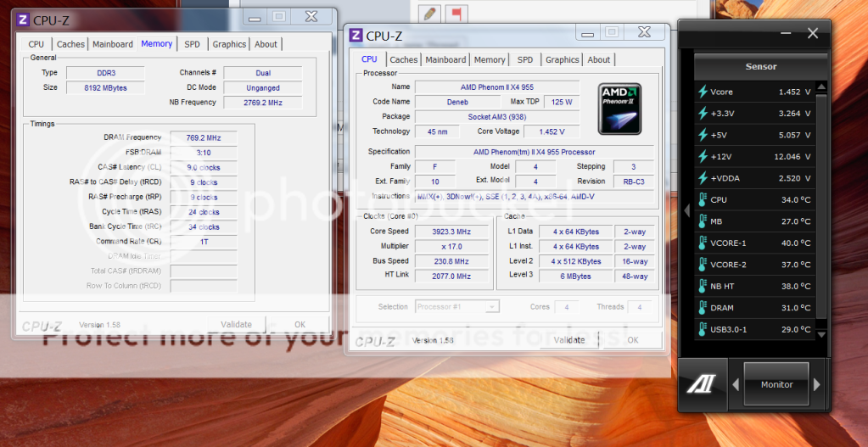
Task: Open the Graphics tab in CPU window
Action: click(x=562, y=59)
